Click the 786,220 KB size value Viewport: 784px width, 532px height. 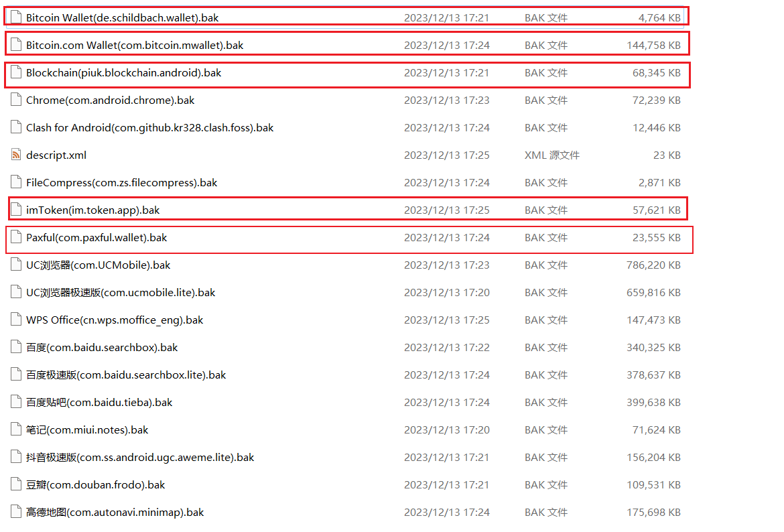coord(653,265)
